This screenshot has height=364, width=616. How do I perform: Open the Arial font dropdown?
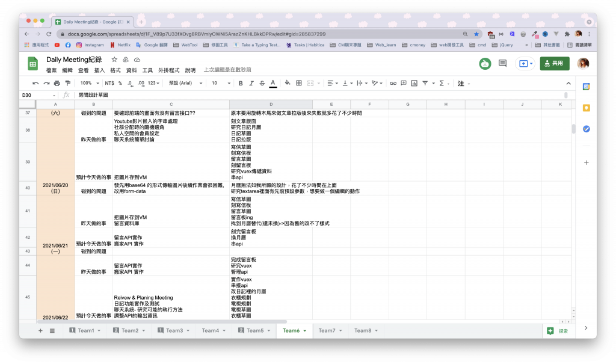[185, 84]
